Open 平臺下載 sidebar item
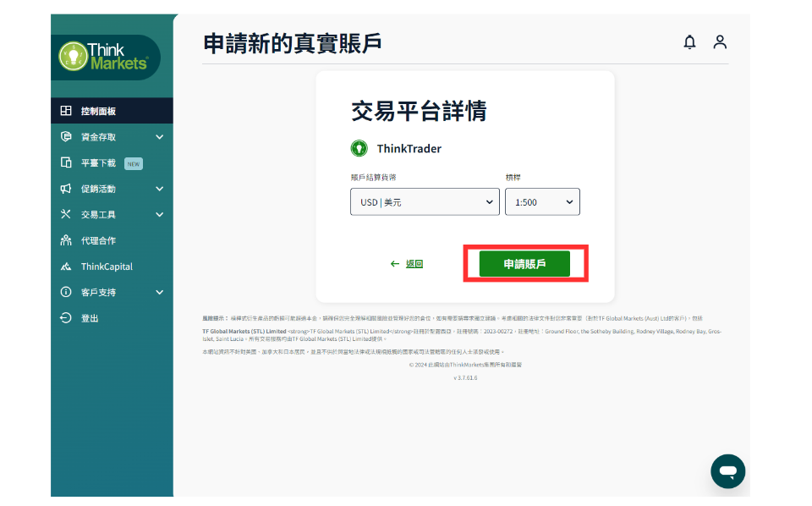Image resolution: width=812 pixels, height=506 pixels. 112,162
